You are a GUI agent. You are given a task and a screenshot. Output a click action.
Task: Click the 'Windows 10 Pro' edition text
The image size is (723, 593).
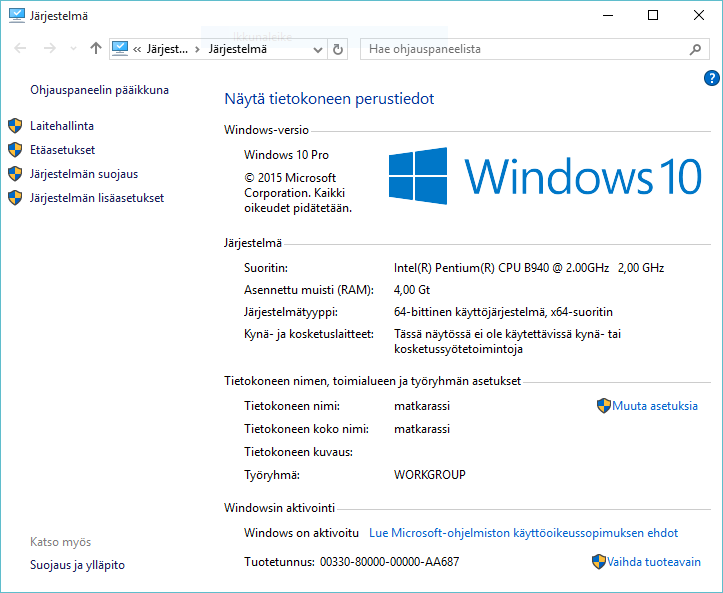click(x=286, y=155)
